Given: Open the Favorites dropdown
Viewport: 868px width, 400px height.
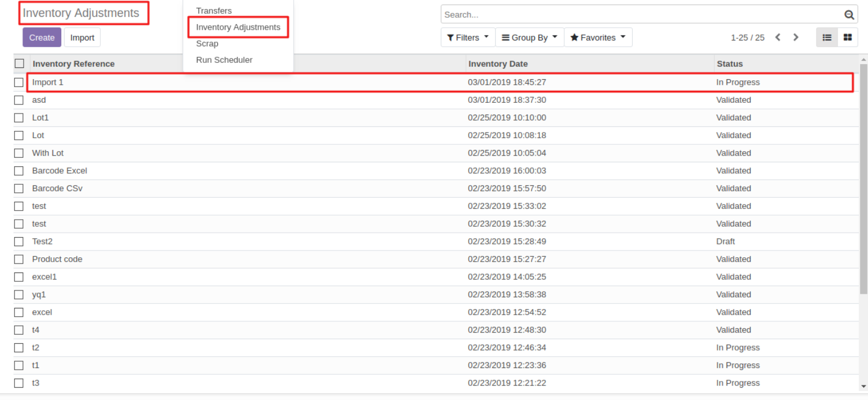Looking at the screenshot, I should (598, 38).
